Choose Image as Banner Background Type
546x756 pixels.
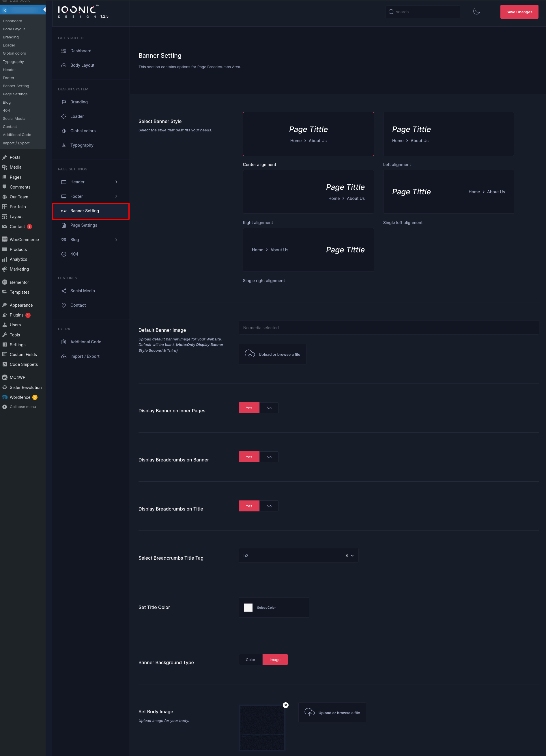[x=275, y=660]
